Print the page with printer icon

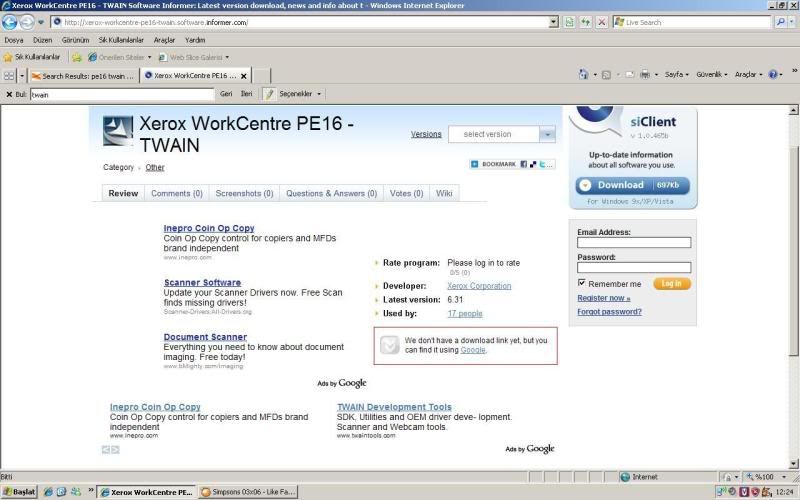[x=645, y=74]
